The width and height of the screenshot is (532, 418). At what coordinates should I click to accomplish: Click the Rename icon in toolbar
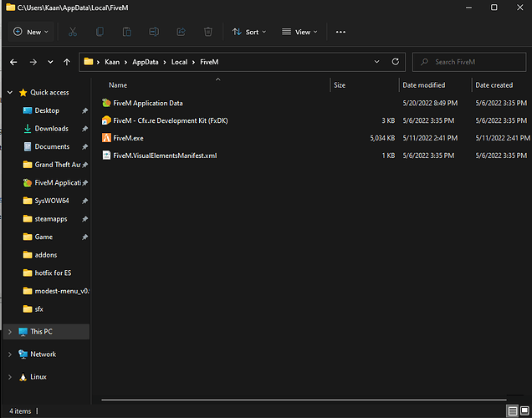154,32
